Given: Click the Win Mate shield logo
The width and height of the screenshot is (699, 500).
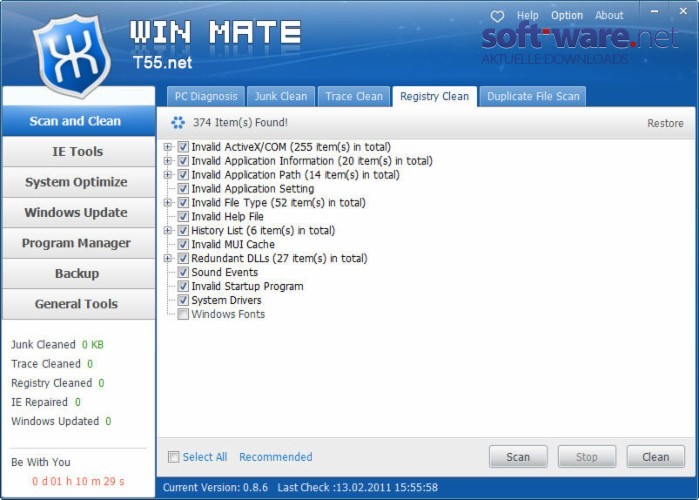Looking at the screenshot, I should [71, 55].
